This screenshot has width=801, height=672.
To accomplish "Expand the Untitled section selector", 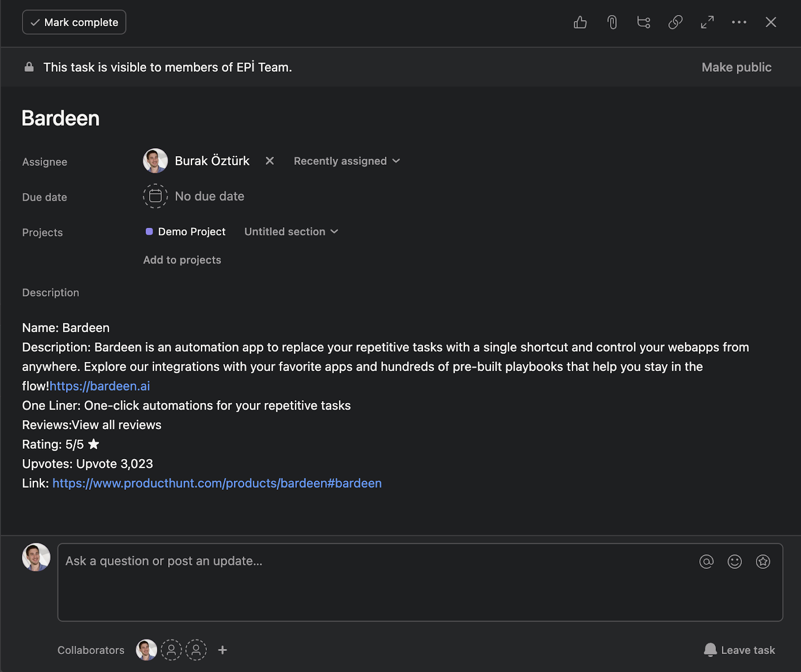I will [291, 231].
